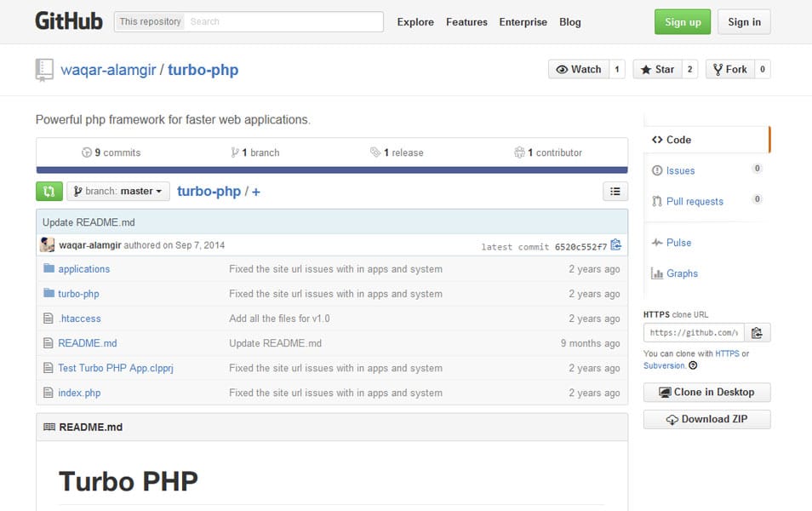Open Explore in the top navigation
Screen dimensions: 812x511
pos(415,22)
